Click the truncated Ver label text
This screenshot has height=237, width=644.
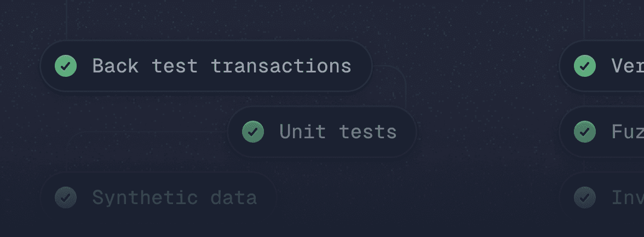[x=627, y=66]
